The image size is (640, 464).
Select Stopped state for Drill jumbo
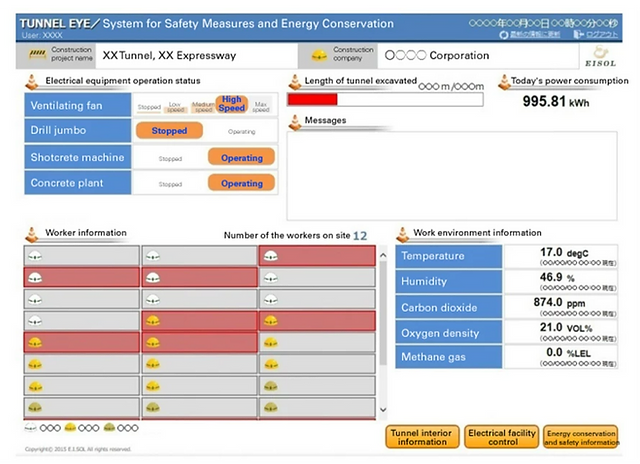[169, 131]
